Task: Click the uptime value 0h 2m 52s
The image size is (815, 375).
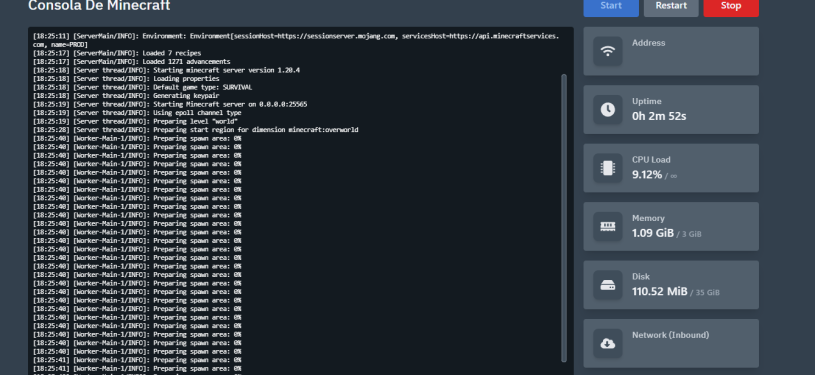Action: pos(659,116)
